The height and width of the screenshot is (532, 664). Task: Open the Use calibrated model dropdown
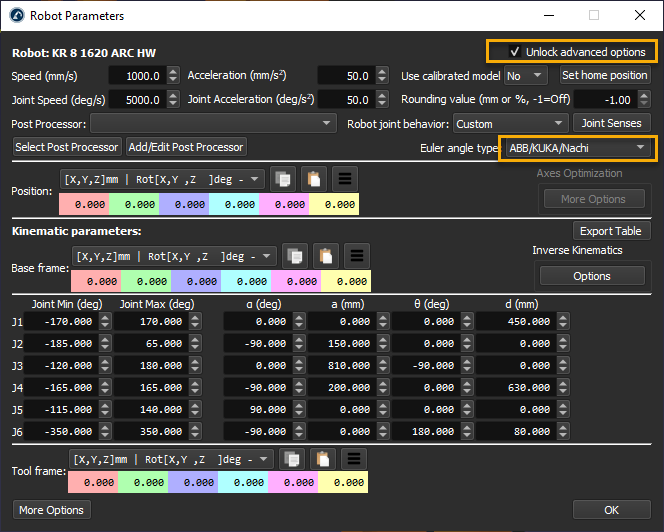(526, 76)
